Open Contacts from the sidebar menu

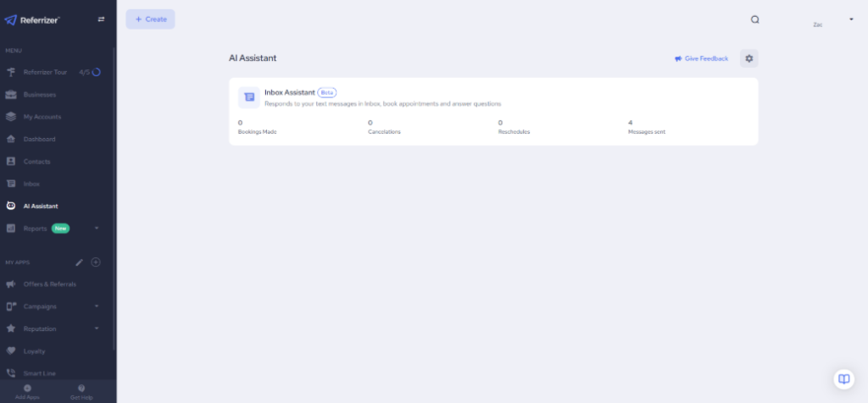pyautogui.click(x=36, y=162)
